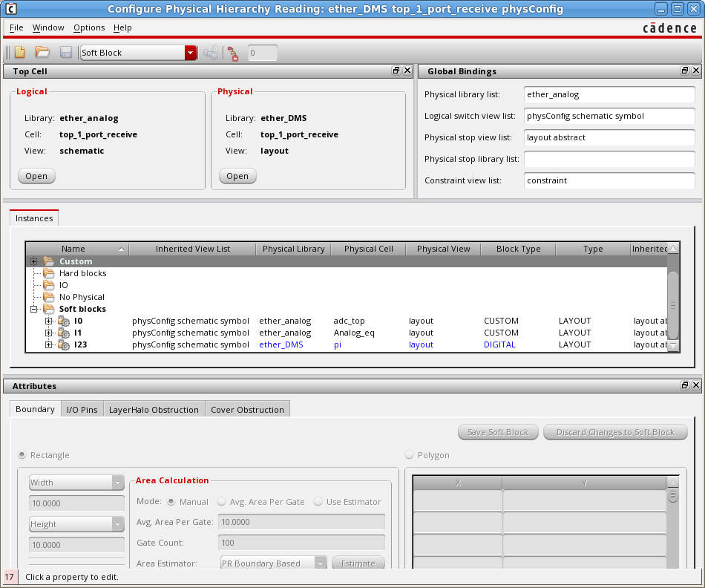Click the I23 instance gear icon

pyautogui.click(x=64, y=344)
